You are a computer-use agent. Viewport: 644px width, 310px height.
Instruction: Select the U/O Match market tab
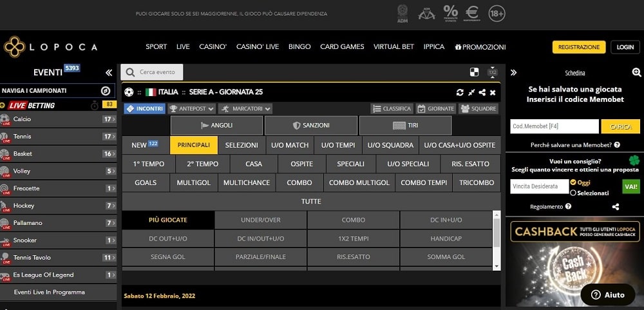(x=290, y=145)
